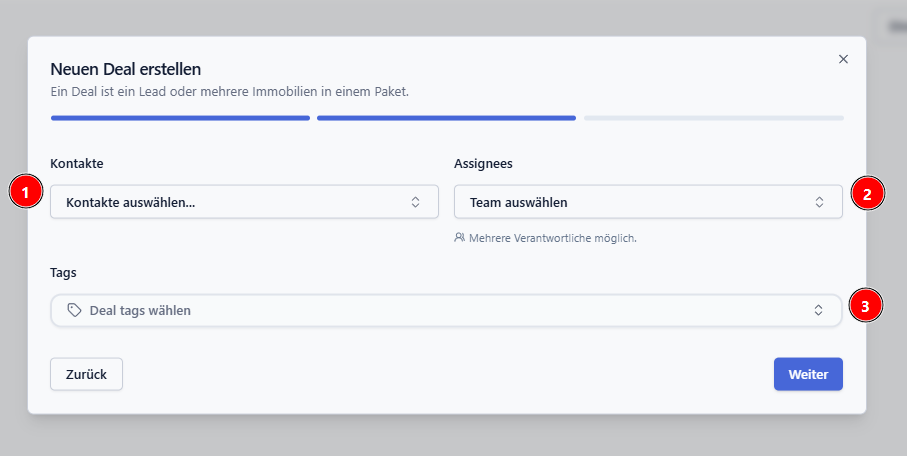Click the Deal tags wählen placeholder text
The image size is (907, 456).
(140, 310)
